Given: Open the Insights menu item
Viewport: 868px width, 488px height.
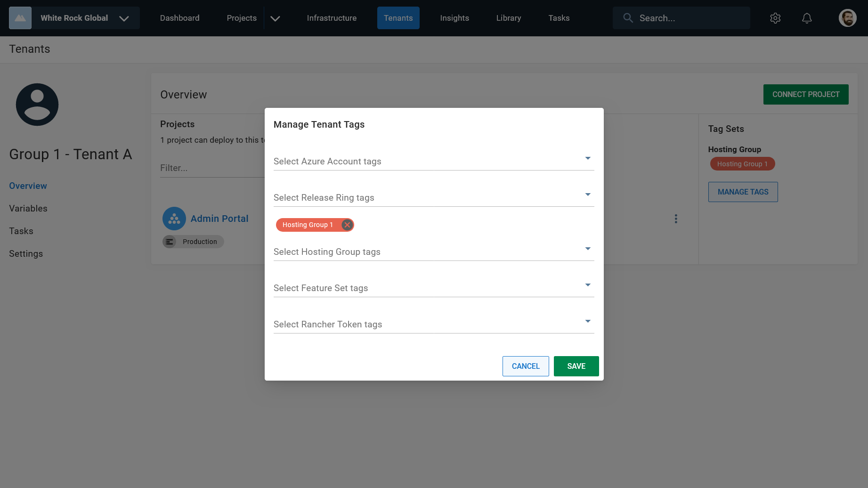Looking at the screenshot, I should pos(454,18).
